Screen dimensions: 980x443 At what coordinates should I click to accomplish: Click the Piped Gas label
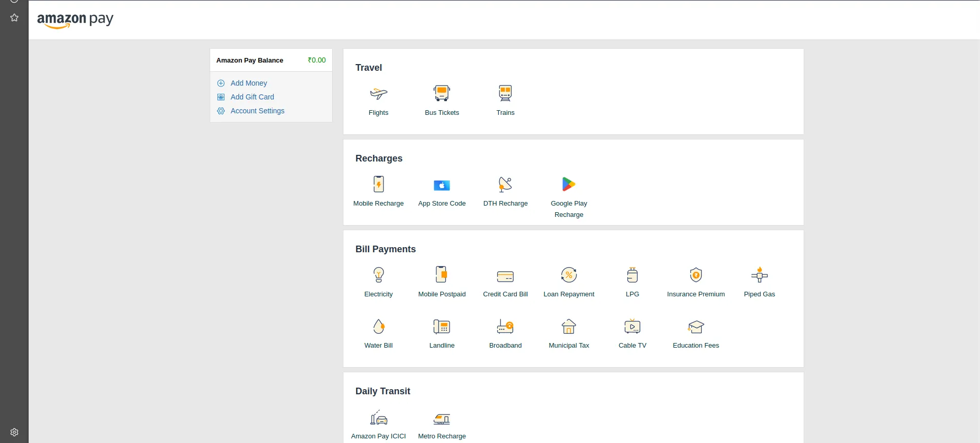pos(760,294)
